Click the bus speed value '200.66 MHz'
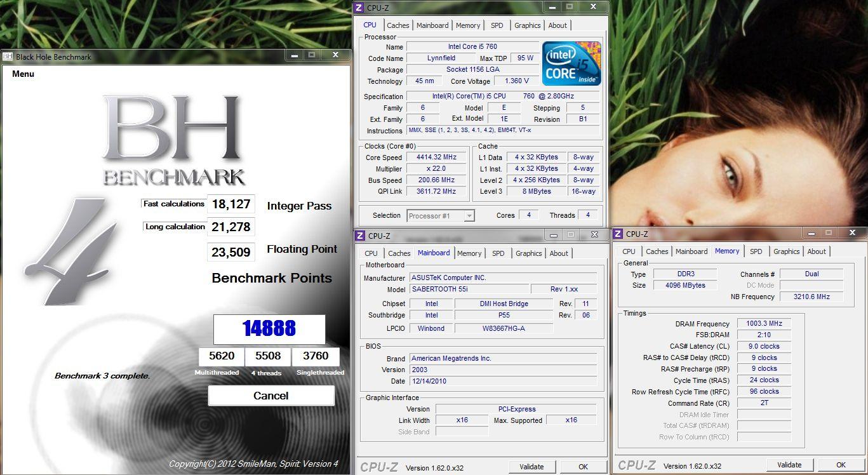 point(437,180)
